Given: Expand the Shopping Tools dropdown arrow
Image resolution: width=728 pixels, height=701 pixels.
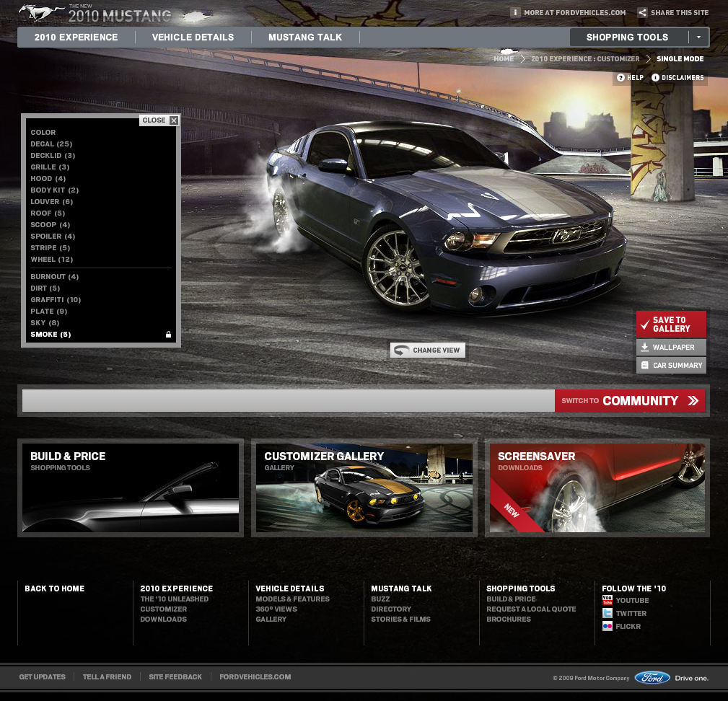Looking at the screenshot, I should tap(698, 37).
